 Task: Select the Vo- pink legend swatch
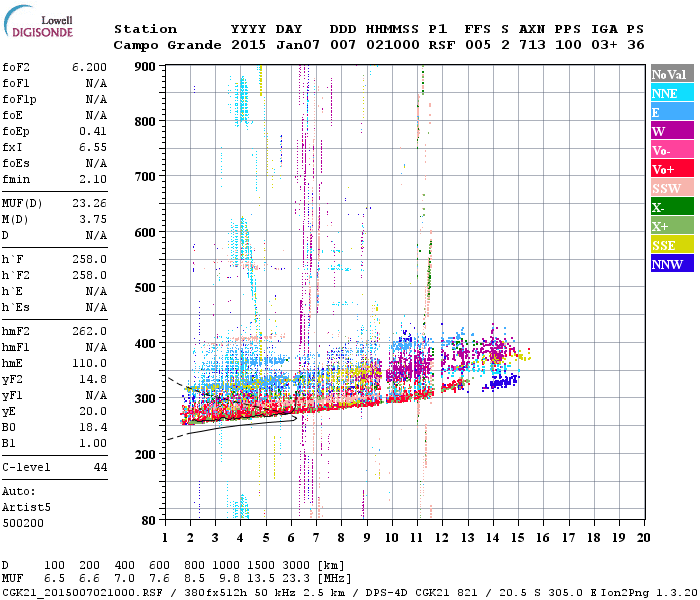(672, 150)
